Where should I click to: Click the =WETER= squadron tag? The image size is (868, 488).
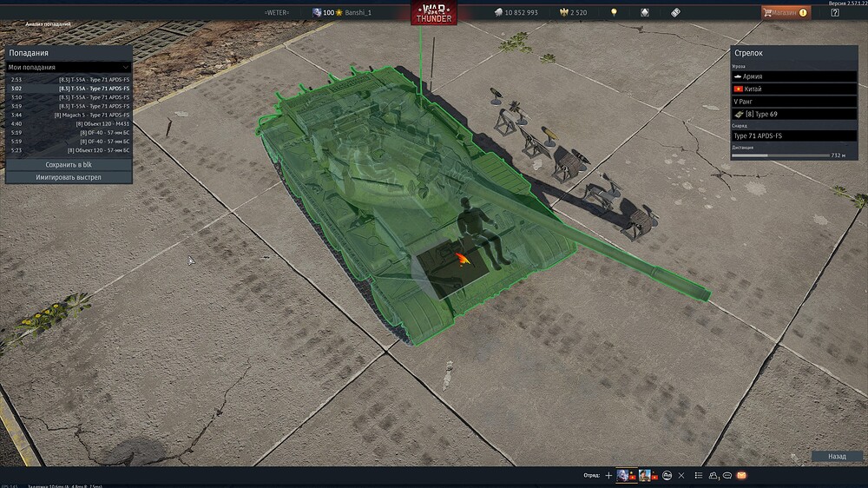coord(276,12)
